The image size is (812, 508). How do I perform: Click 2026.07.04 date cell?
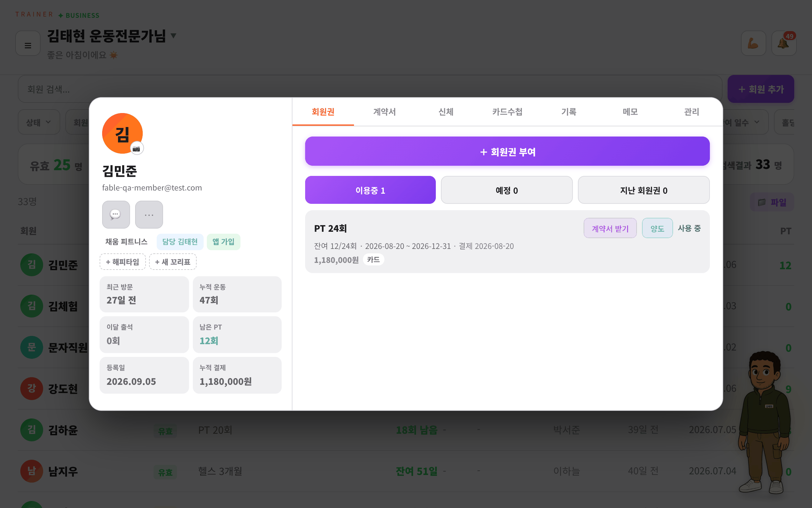[x=712, y=471]
